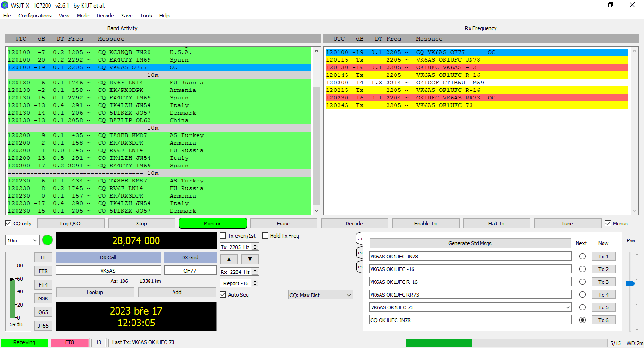Click the DX Call input field
The width and height of the screenshot is (644, 348).
(108, 271)
